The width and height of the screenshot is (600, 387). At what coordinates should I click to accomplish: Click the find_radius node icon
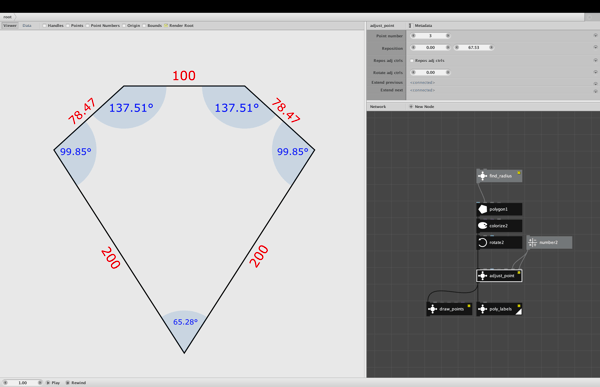[483, 176]
